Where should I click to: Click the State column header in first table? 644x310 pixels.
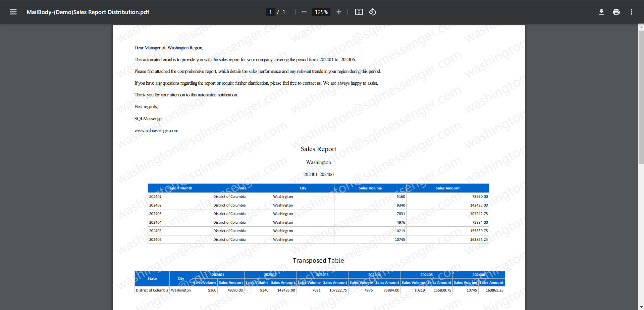tap(242, 188)
